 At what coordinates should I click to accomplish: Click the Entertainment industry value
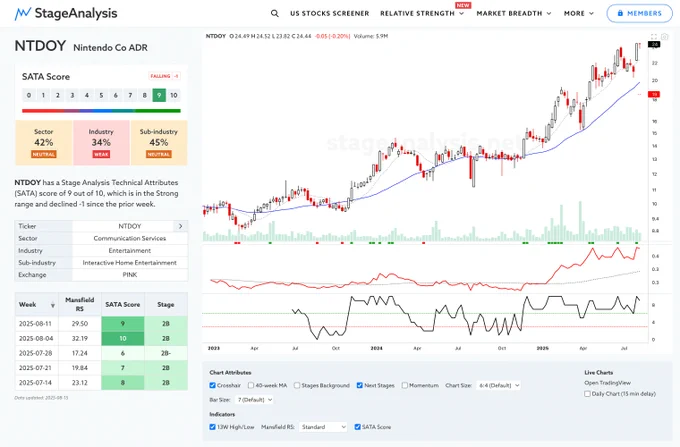[x=130, y=250]
